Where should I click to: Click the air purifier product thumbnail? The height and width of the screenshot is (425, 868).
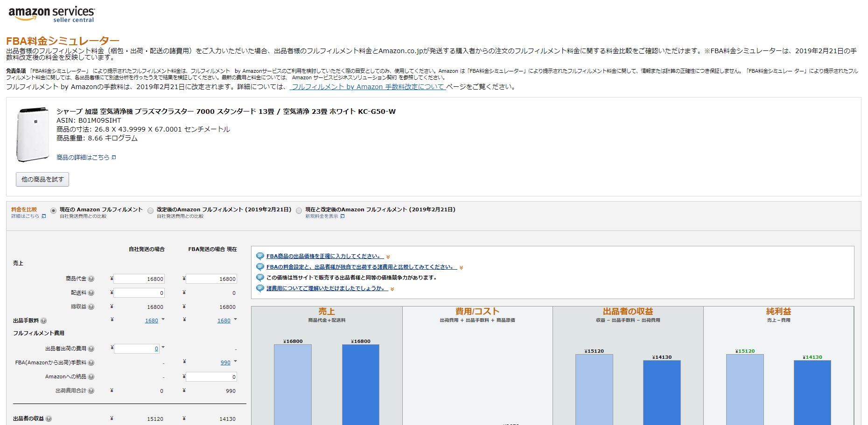(x=33, y=134)
